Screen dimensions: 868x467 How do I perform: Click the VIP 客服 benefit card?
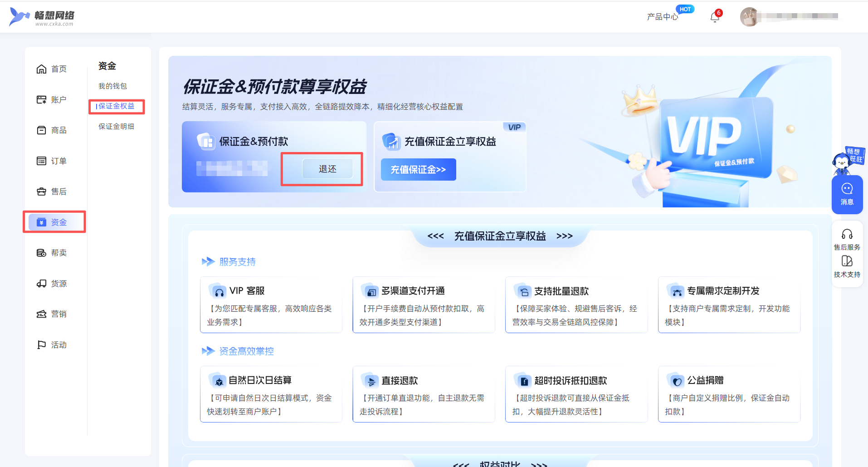coord(271,305)
